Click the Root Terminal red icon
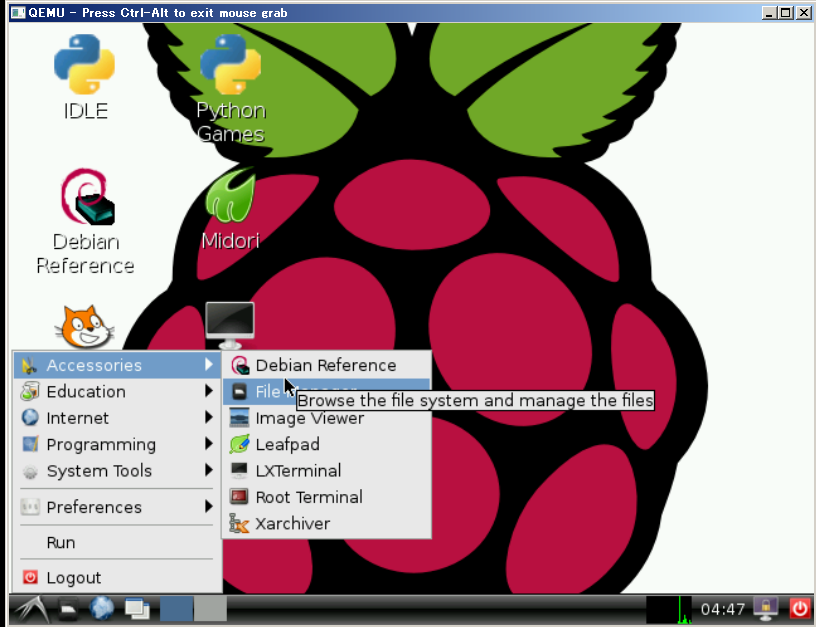 pyautogui.click(x=239, y=496)
